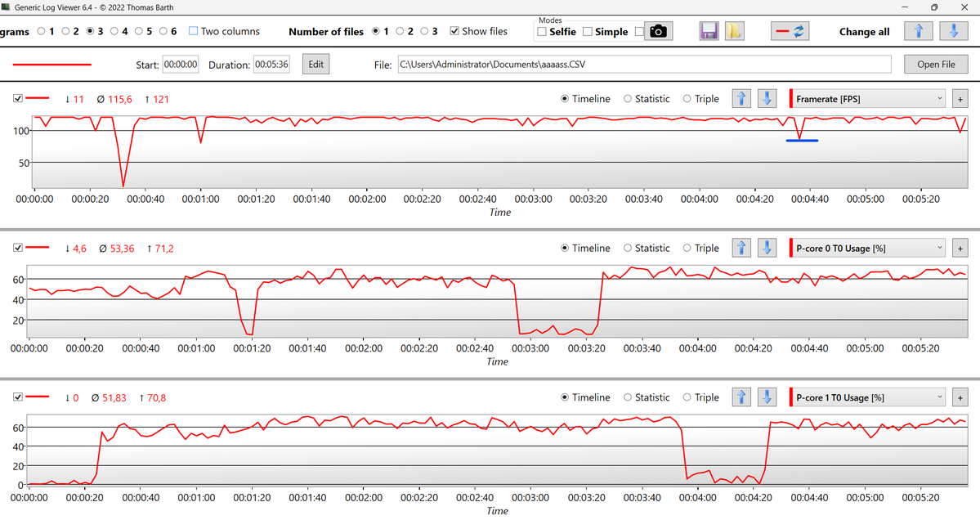The width and height of the screenshot is (980, 520).
Task: Click the P-core 0 average value 53,36
Action: tap(122, 249)
